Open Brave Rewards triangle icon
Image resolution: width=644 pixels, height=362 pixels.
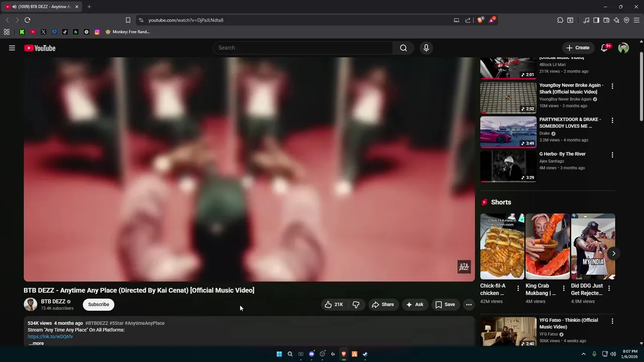[x=492, y=20]
